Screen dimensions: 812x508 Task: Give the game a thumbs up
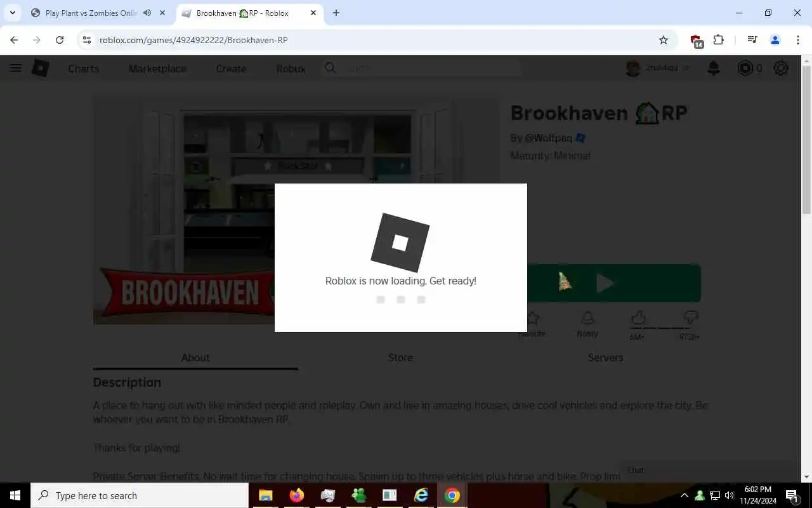click(x=638, y=317)
